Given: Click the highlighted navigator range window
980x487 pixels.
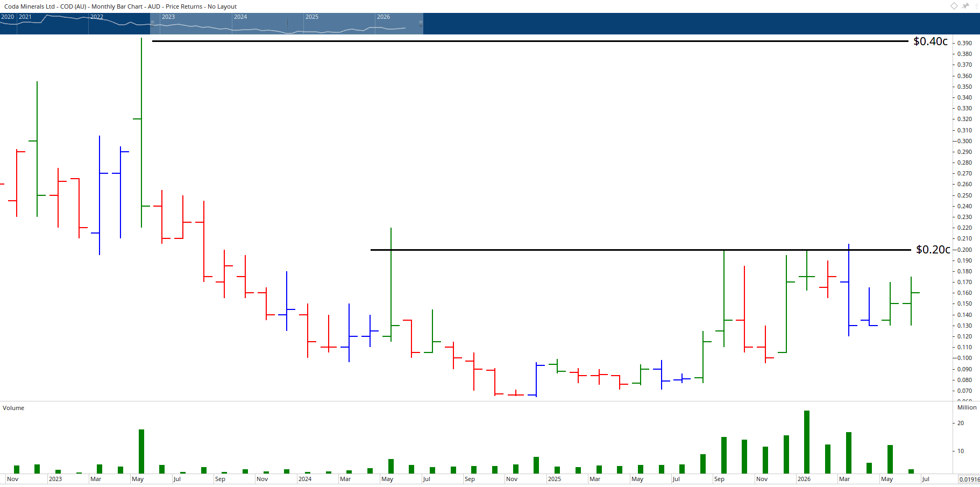Looking at the screenshot, I should pos(287,24).
